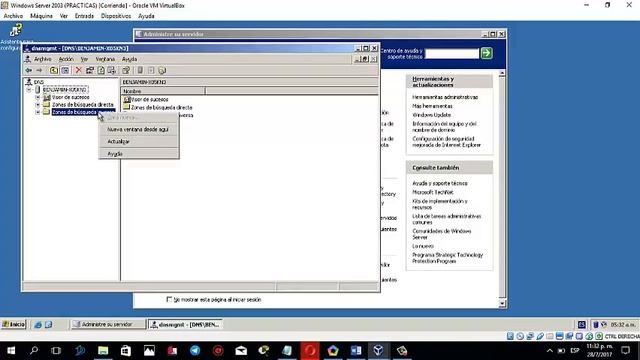This screenshot has width=640, height=360.
Task: Click the last dnsmgmt toolbar icon
Action: pos(162,71)
